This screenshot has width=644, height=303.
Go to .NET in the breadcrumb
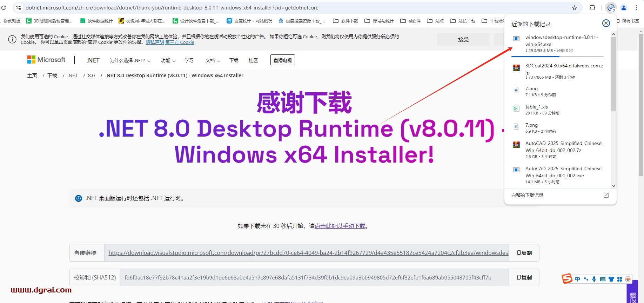tap(73, 75)
